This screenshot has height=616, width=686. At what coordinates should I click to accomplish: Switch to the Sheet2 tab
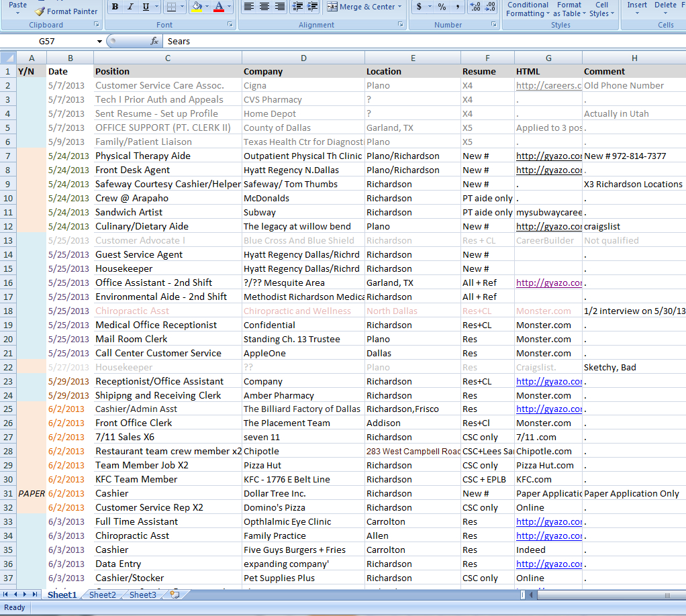(103, 595)
